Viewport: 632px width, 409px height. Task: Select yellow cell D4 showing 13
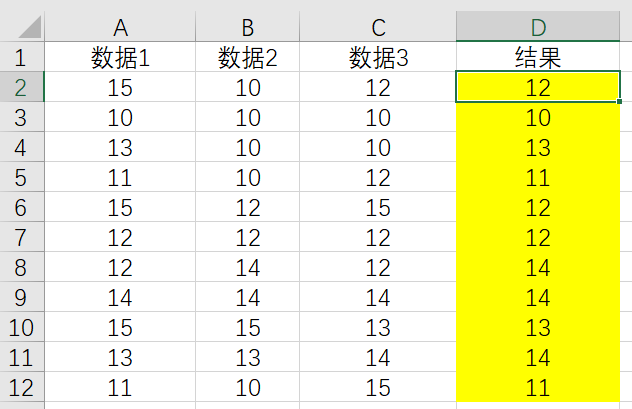[x=538, y=147]
